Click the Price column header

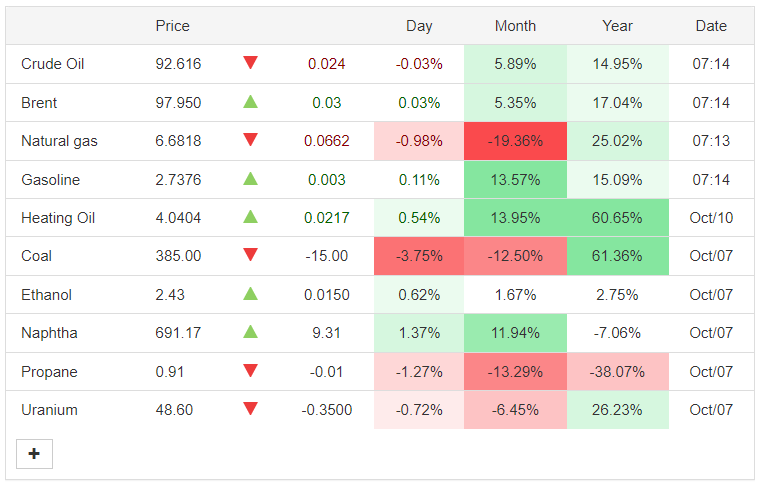172,26
